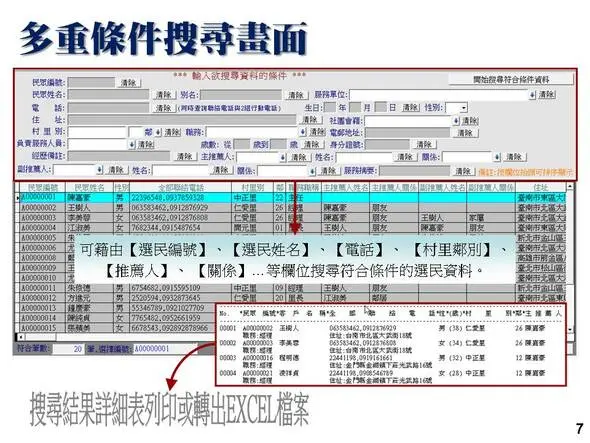The image size is (590, 443).
Task: Click the 村里別 input field in the form
Action: click(x=97, y=132)
